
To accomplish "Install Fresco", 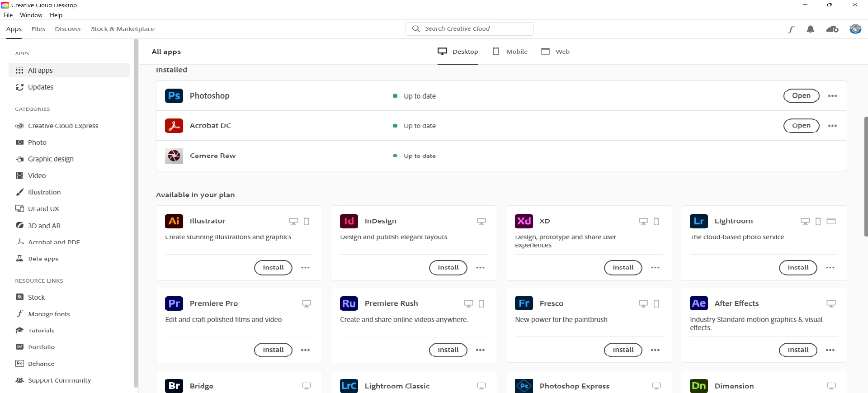I will click(x=623, y=350).
